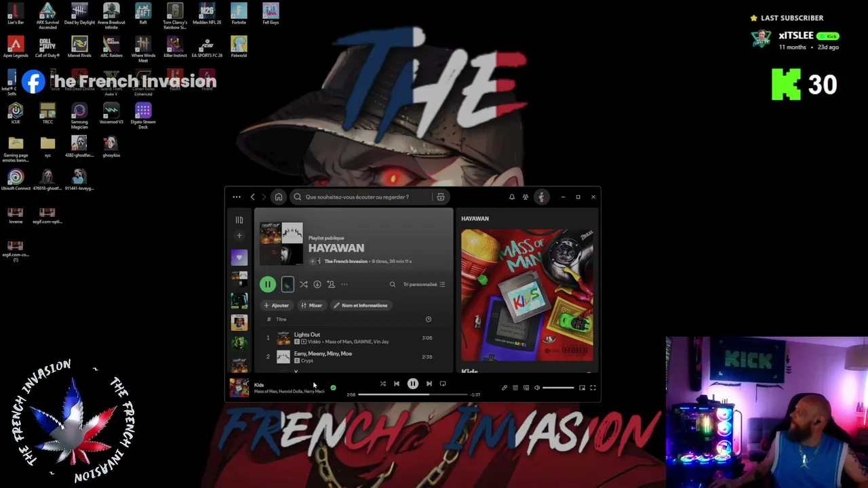Sort tracks by the Titre column
The height and width of the screenshot is (488, 868).
(281, 319)
